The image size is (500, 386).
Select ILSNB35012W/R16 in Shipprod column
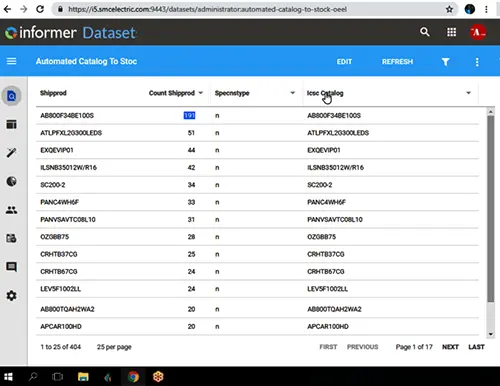(x=68, y=168)
